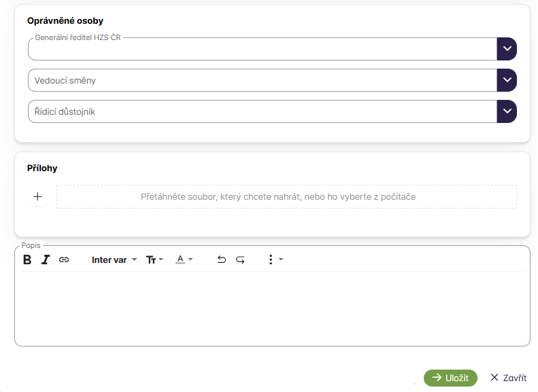Focus the Vedoucí směny input field
Viewport: 538px width, 392px height.
coord(262,80)
